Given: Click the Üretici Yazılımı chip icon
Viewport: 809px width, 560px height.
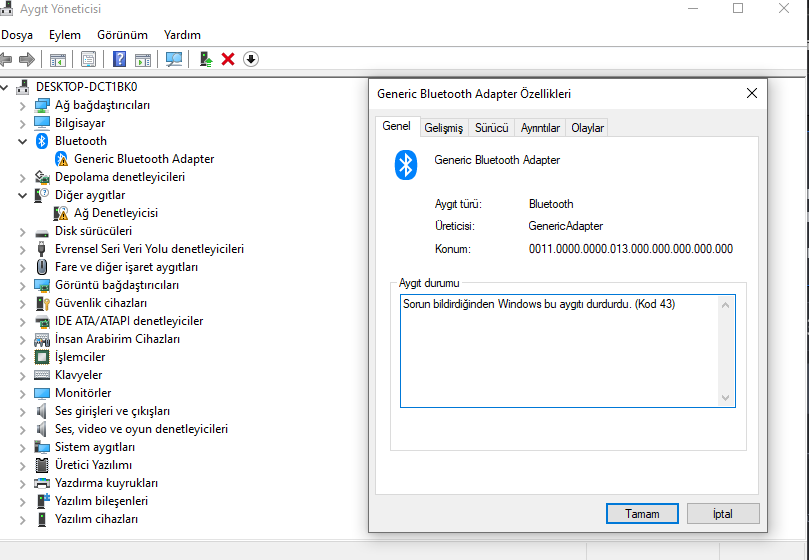Looking at the screenshot, I should click(x=42, y=465).
